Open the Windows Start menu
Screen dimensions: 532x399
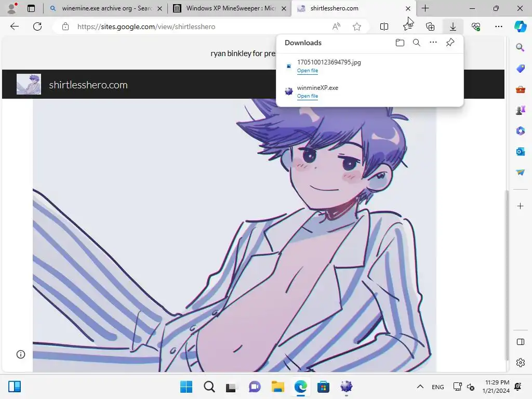tap(187, 387)
